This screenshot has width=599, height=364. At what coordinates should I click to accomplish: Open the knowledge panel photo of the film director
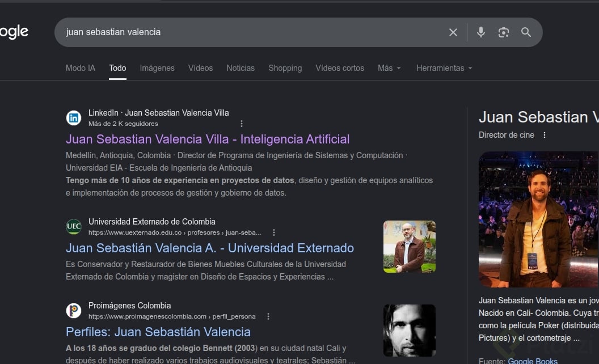[x=539, y=219]
